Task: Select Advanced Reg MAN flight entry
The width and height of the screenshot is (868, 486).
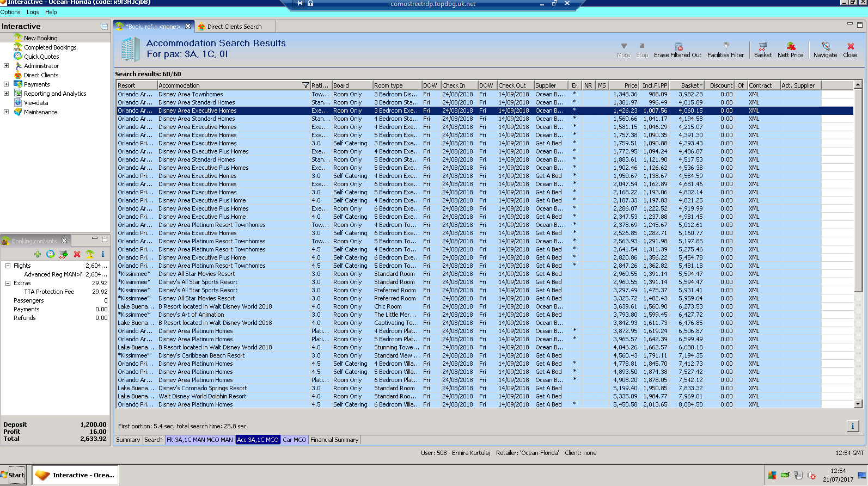Action: 53,274
